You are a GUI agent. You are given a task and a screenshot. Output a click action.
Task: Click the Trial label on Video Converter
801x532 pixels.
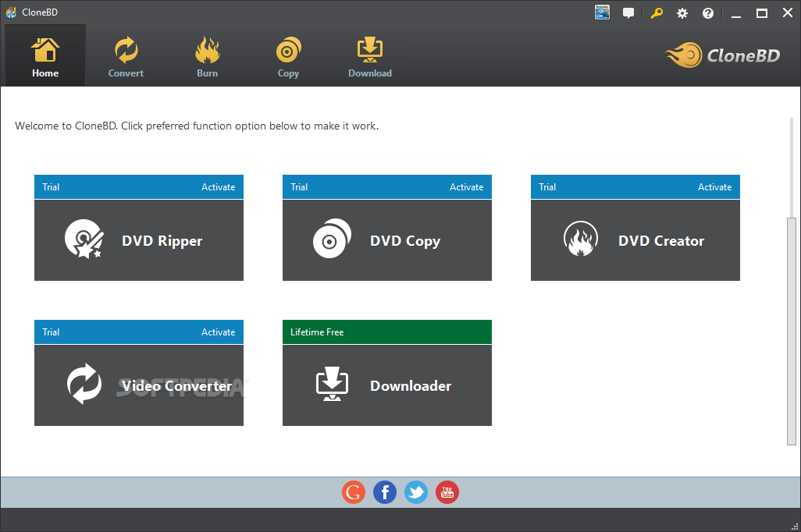click(x=51, y=332)
